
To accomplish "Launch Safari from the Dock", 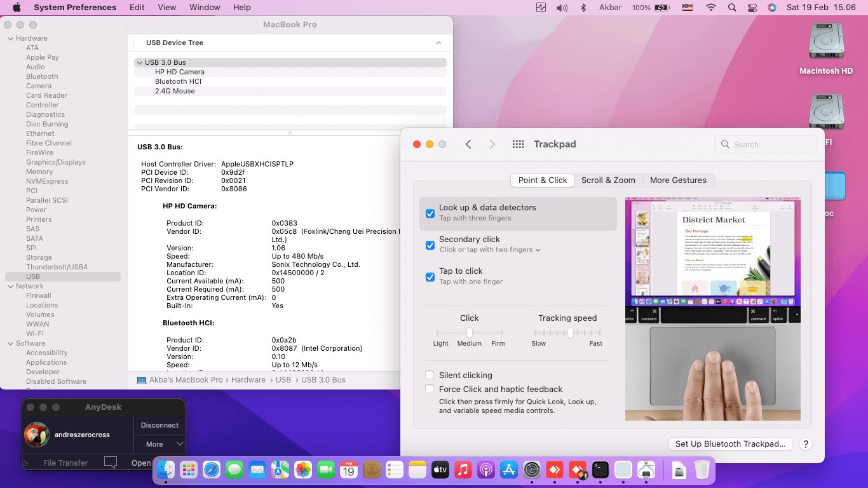I will coord(212,470).
